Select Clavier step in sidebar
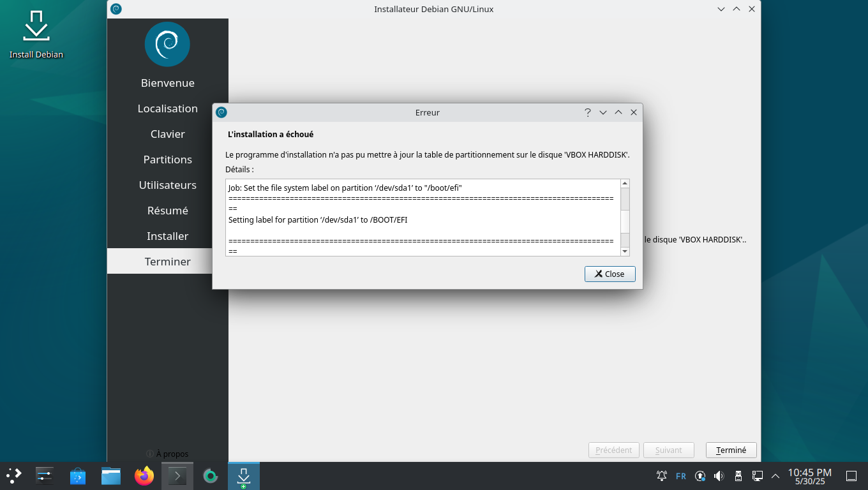The image size is (868, 490). 168,134
